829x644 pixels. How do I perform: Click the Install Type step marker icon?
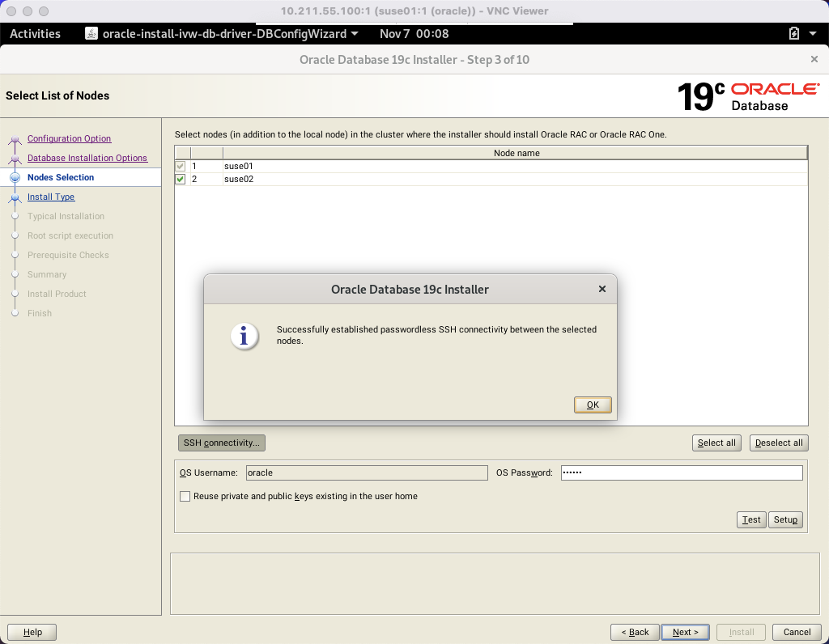point(15,198)
